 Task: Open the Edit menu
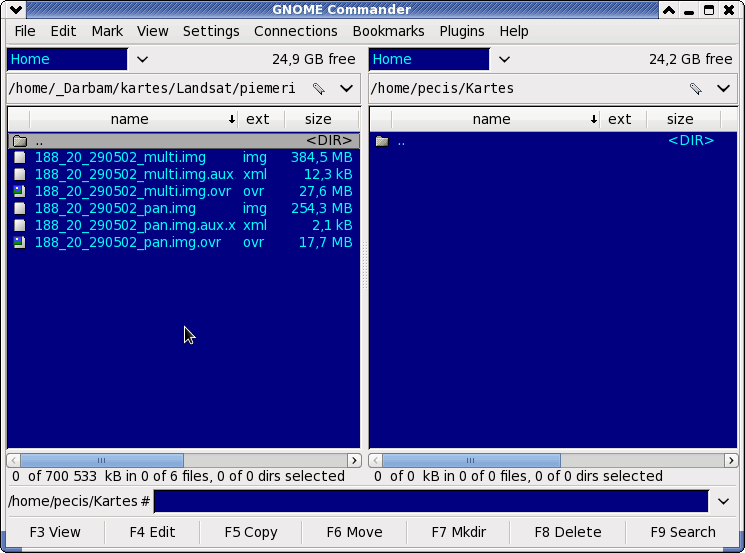click(63, 31)
